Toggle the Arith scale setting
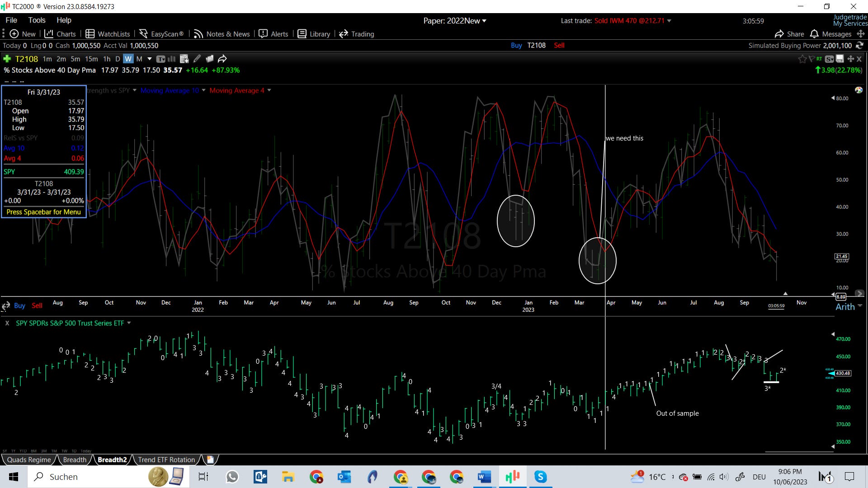 [x=845, y=307]
